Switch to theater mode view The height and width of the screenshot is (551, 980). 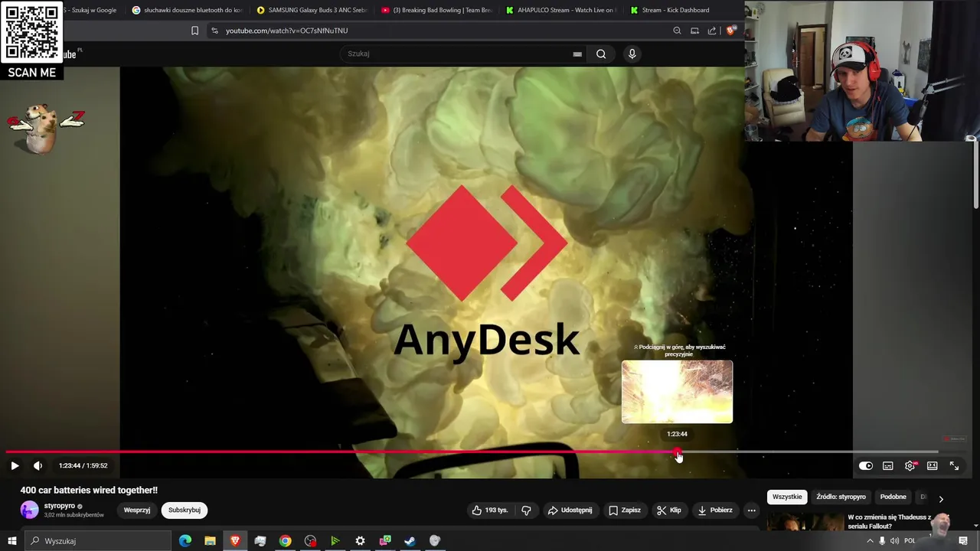[x=932, y=465]
